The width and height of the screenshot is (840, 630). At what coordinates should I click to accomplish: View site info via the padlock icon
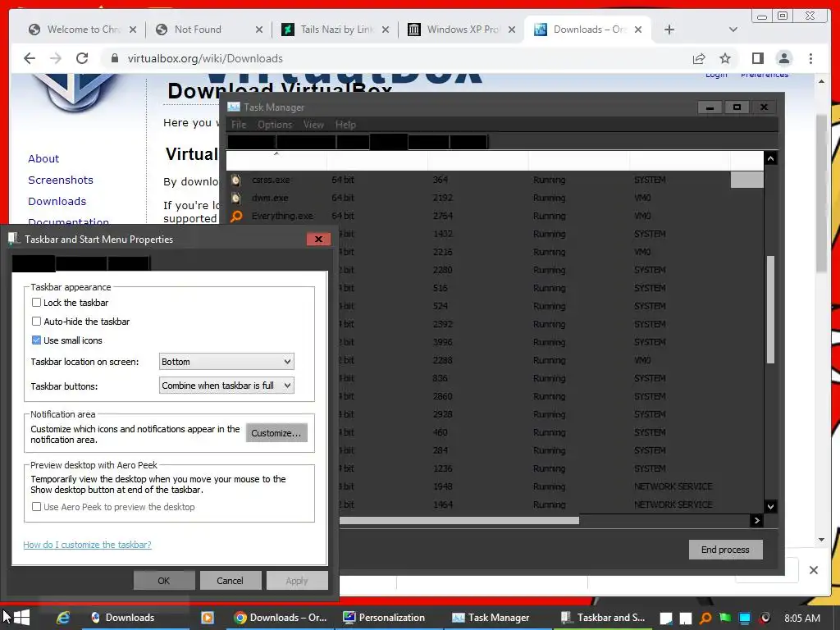click(114, 58)
